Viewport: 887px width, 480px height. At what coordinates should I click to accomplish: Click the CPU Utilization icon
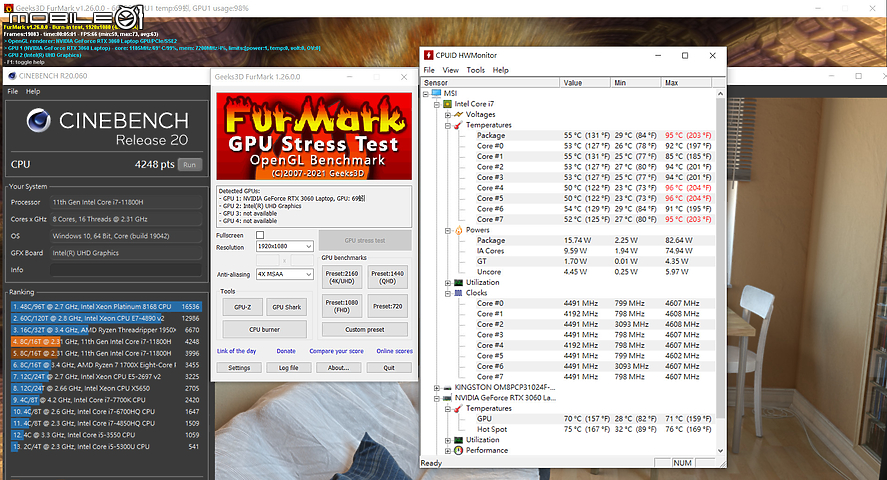tap(458, 283)
